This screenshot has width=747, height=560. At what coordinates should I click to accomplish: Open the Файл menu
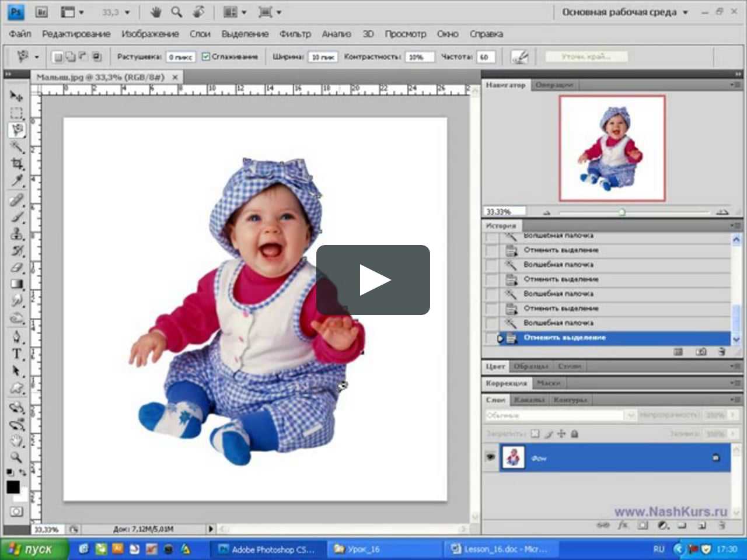(x=20, y=34)
